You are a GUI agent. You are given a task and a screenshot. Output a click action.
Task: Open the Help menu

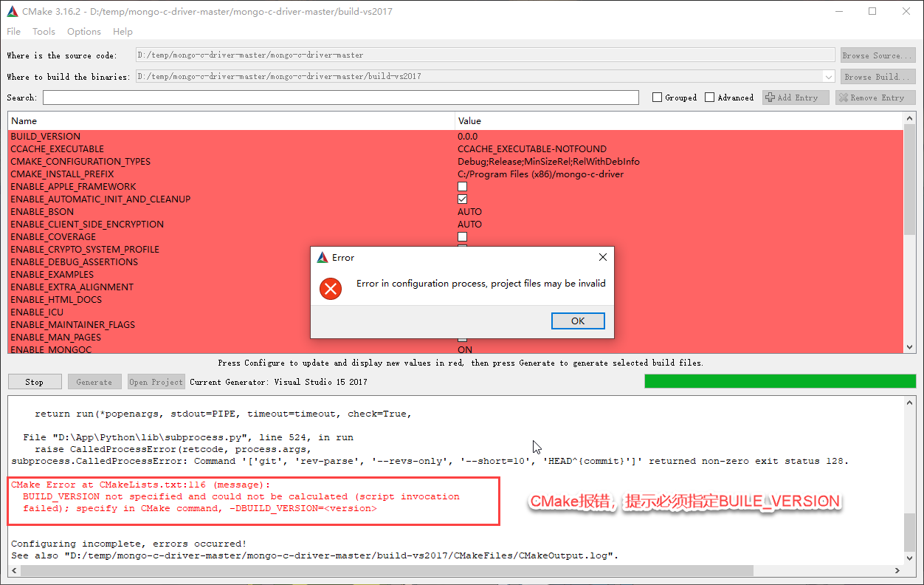(123, 32)
